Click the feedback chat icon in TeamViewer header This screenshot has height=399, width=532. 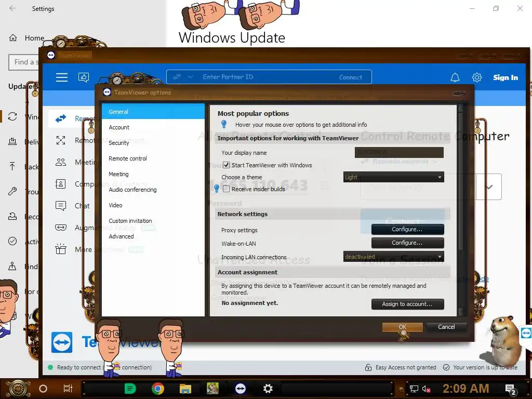coord(84,77)
